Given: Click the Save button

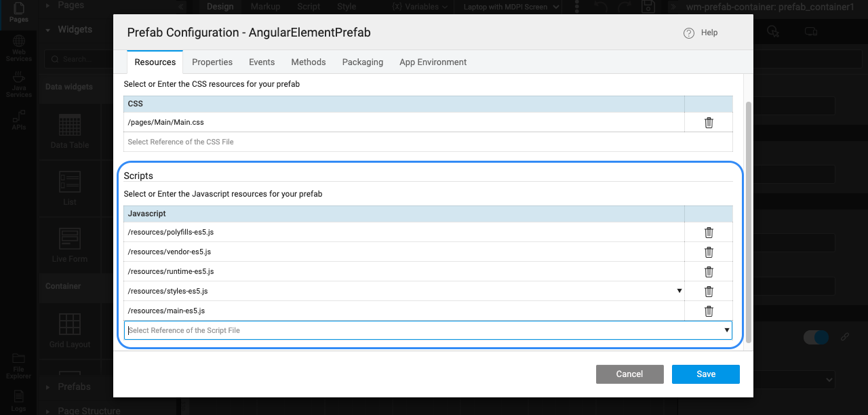Looking at the screenshot, I should point(705,374).
